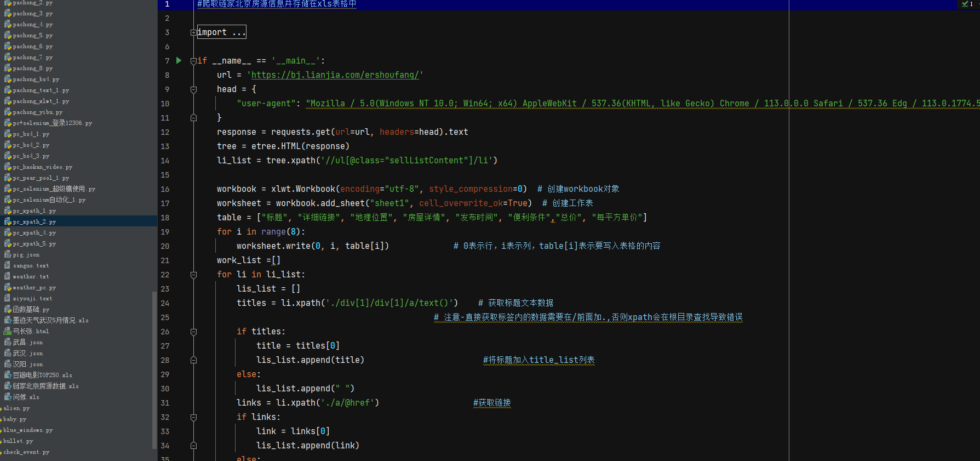This screenshot has width=980, height=461.
Task: Click the folded 'import ...' placeholder text
Action: [x=221, y=32]
